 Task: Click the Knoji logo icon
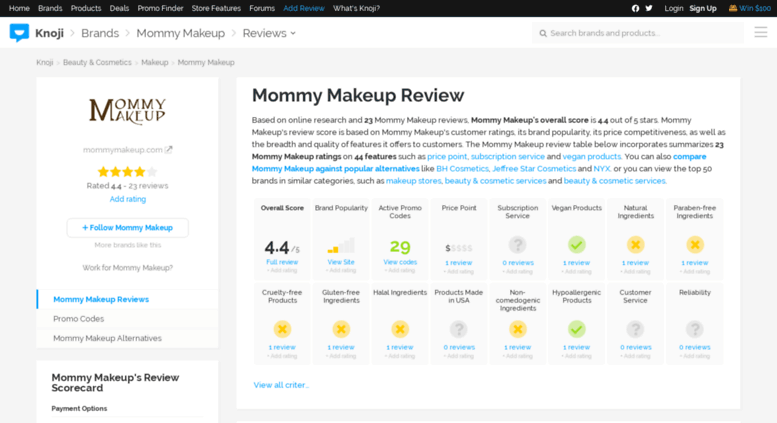19,33
